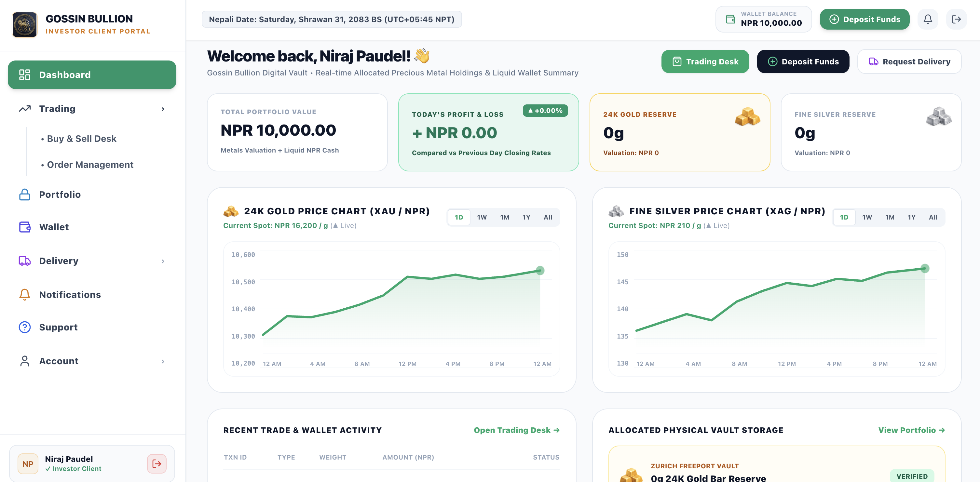
Task: Click Total Portfolio Value NPR 10,000.00
Action: coord(278,130)
